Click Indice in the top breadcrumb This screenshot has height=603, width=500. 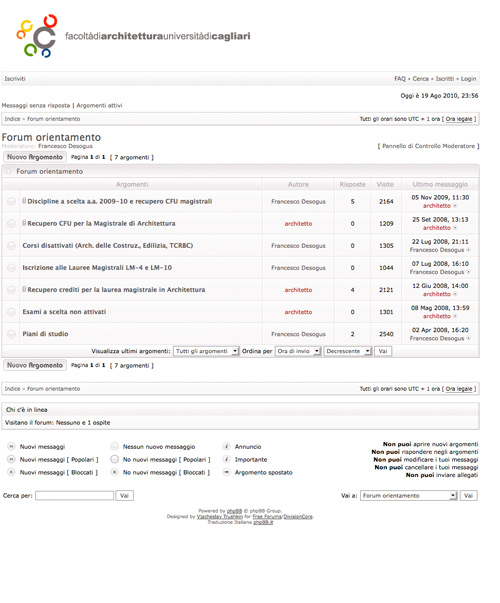pos(12,119)
